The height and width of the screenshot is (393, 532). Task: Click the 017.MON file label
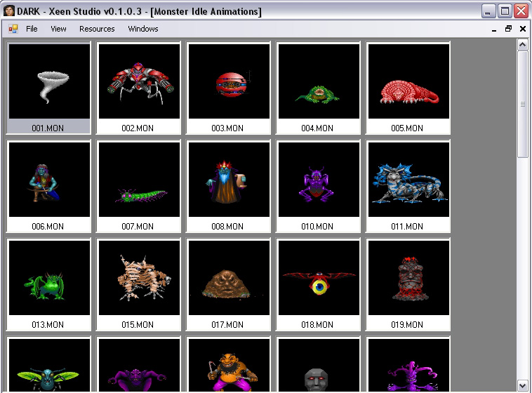227,325
